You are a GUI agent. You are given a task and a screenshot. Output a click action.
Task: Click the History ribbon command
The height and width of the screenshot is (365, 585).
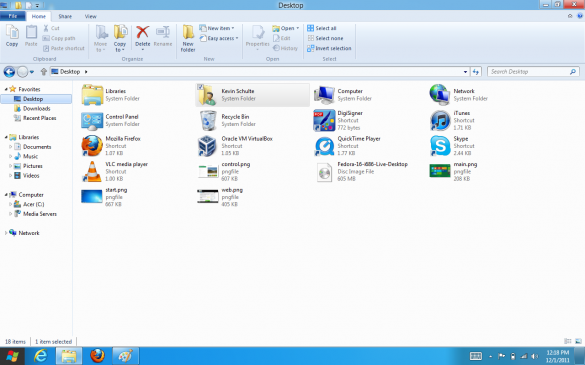tap(285, 48)
